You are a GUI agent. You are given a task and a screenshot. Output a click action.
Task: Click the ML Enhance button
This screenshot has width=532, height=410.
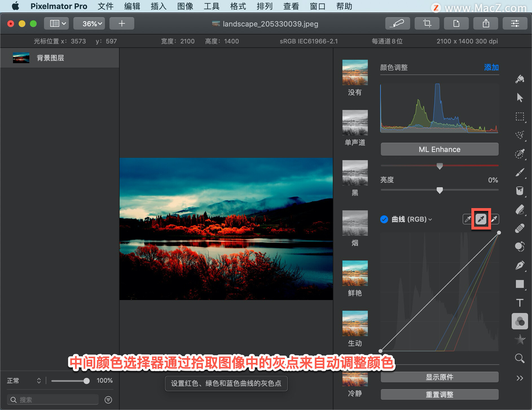pos(439,149)
